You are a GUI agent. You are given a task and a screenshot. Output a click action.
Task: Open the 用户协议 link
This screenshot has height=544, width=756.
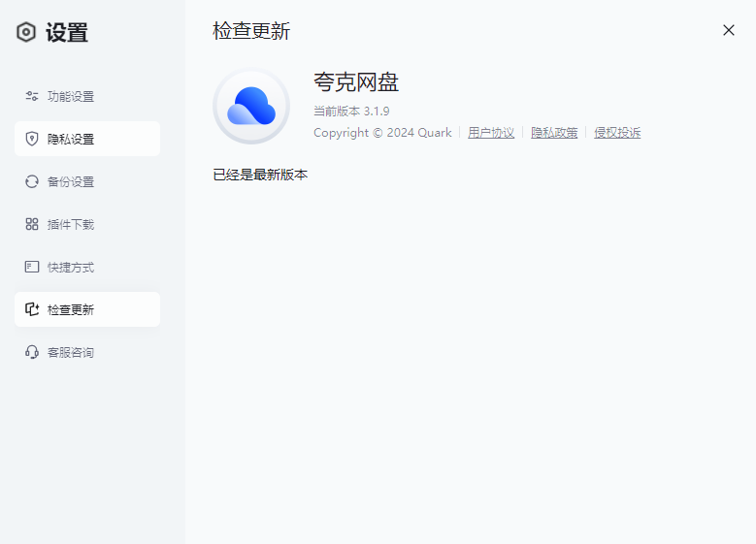491,133
